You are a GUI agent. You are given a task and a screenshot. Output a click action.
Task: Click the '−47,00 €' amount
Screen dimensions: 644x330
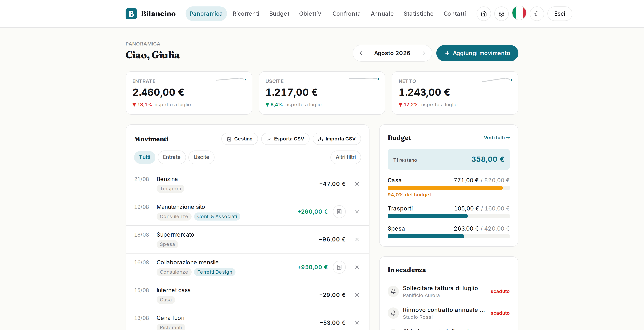332,184
